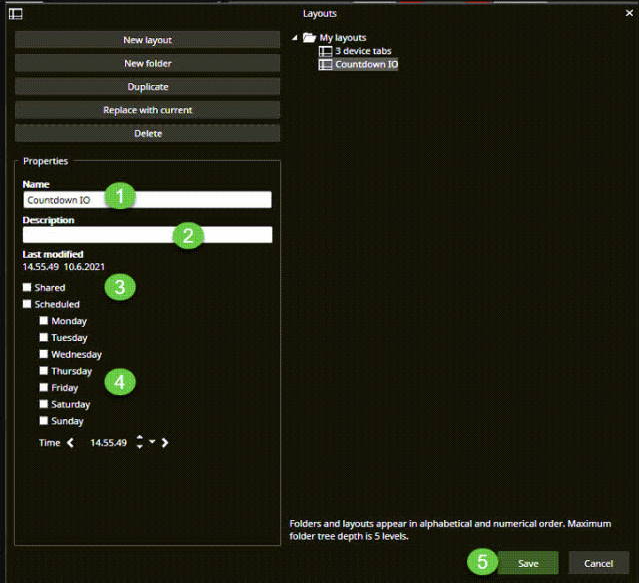The image size is (639, 585).
Task: Open the time dropdown arrow
Action: click(151, 442)
